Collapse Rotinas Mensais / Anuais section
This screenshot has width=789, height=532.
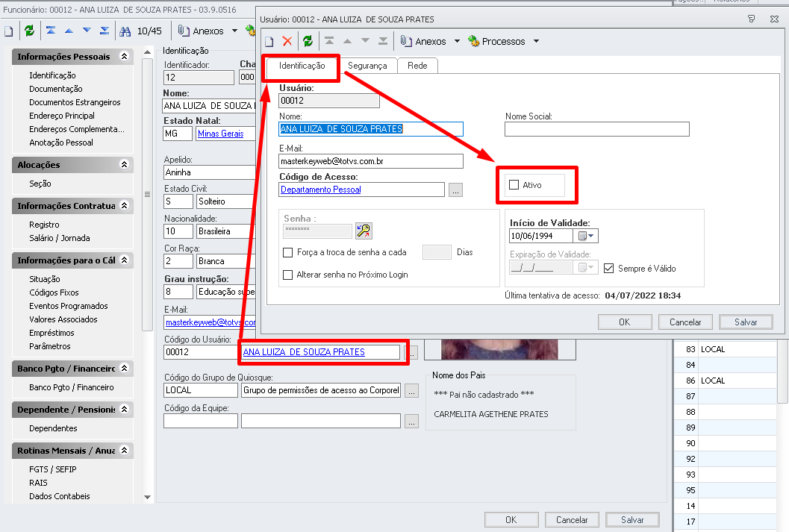[125, 450]
